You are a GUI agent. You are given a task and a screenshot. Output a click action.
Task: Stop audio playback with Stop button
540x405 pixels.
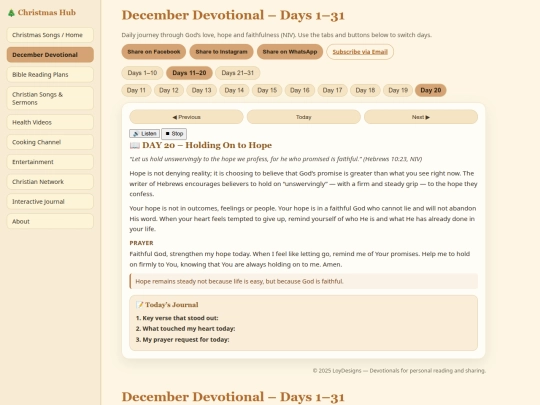tap(174, 134)
